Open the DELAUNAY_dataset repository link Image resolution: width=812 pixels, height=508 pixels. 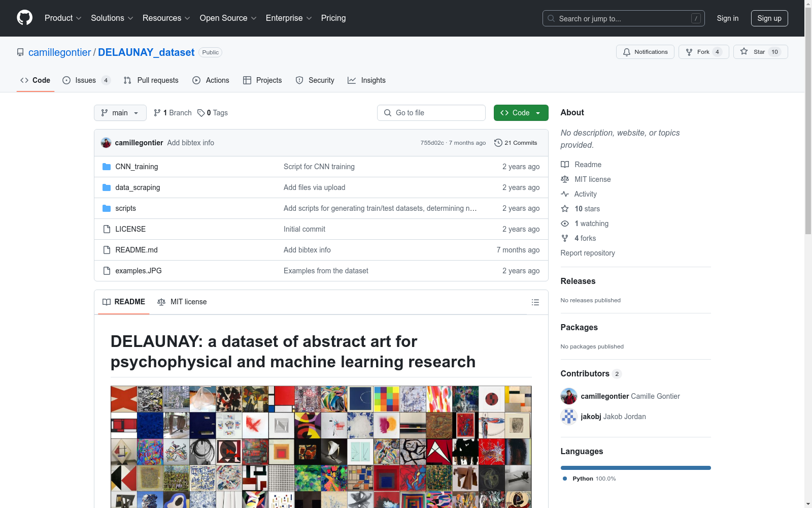(x=146, y=52)
